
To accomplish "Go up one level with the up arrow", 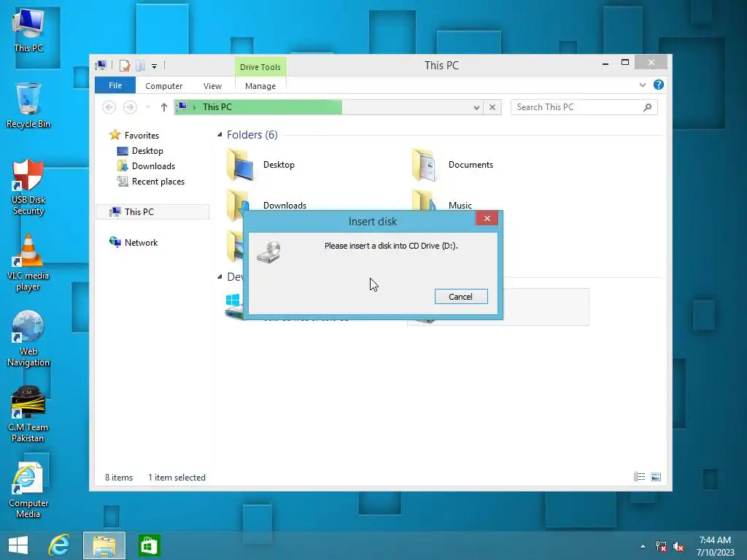I will coord(164,107).
